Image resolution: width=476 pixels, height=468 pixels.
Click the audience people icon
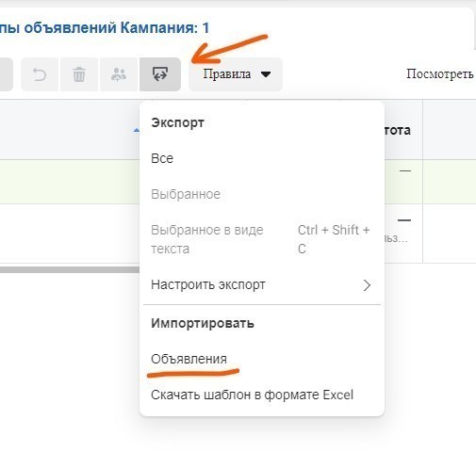click(x=119, y=74)
